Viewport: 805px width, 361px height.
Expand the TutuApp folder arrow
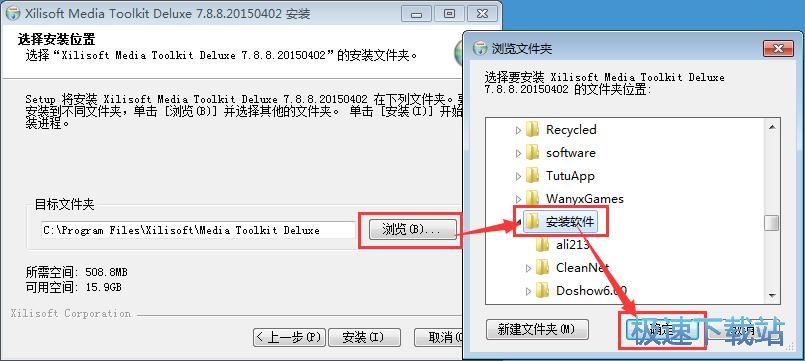(x=518, y=176)
